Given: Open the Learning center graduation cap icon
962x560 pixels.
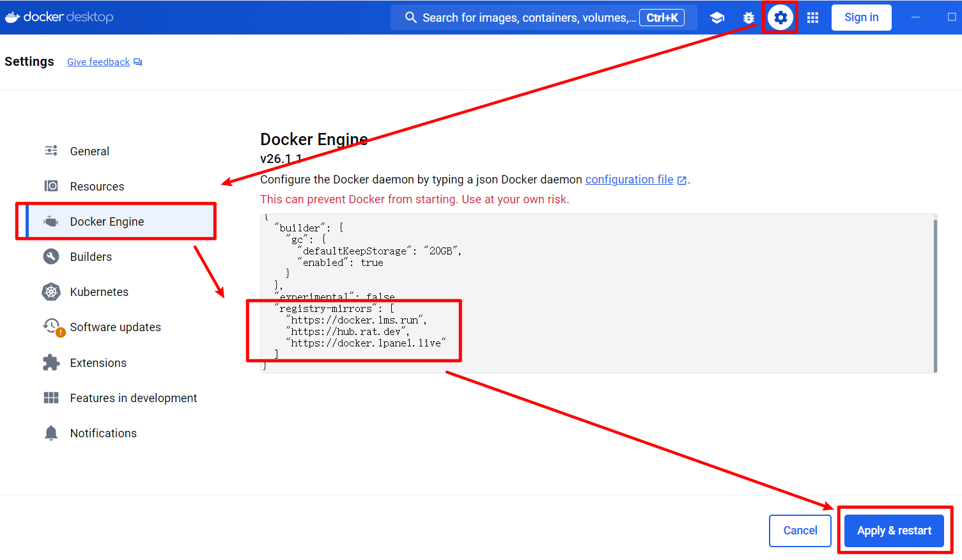Looking at the screenshot, I should 717,18.
